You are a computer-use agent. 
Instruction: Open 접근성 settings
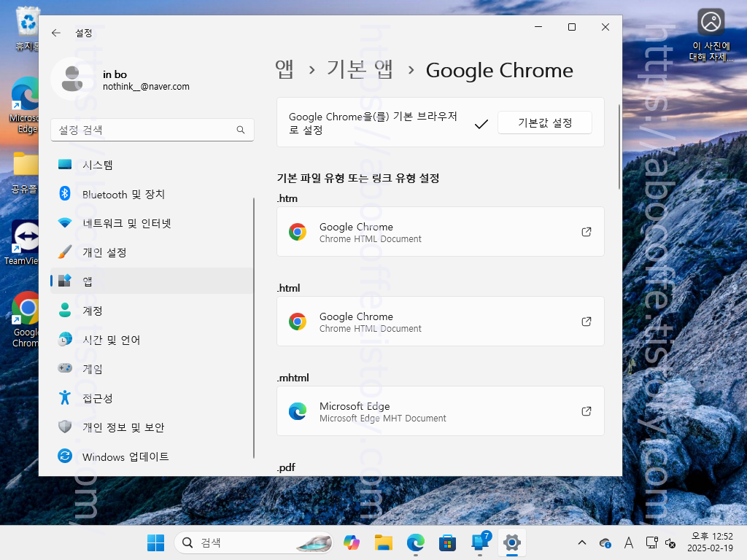(152, 398)
